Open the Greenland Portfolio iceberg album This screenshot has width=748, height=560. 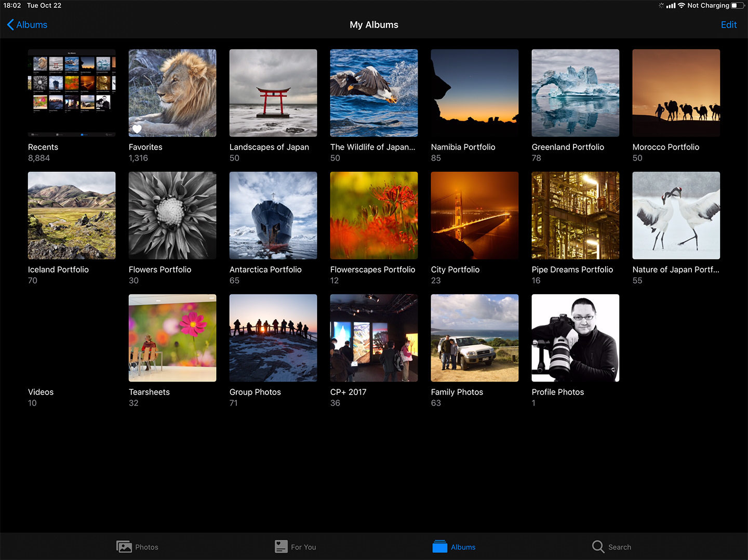[x=576, y=93]
